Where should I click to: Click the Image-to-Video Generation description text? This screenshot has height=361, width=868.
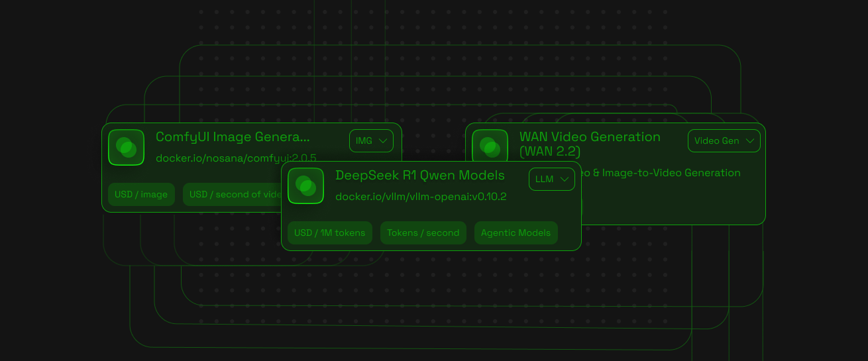tap(663, 173)
